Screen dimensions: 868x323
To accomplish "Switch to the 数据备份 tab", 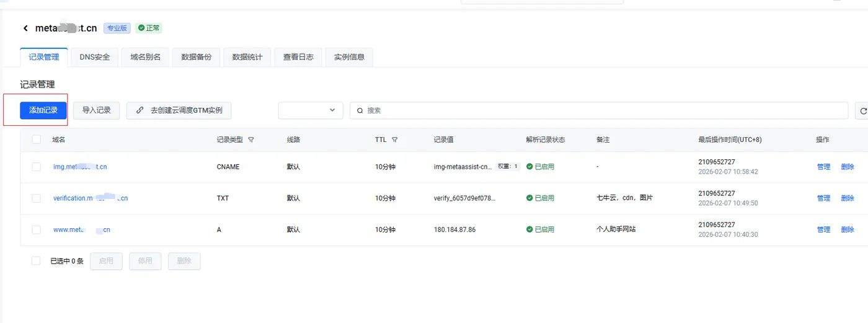I will (197, 57).
